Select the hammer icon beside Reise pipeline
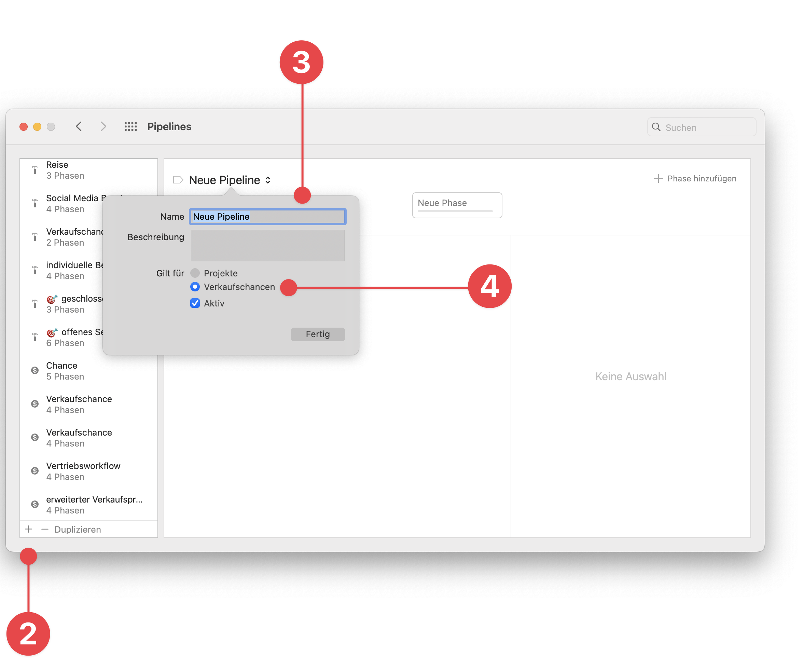The image size is (803, 672). pos(35,170)
